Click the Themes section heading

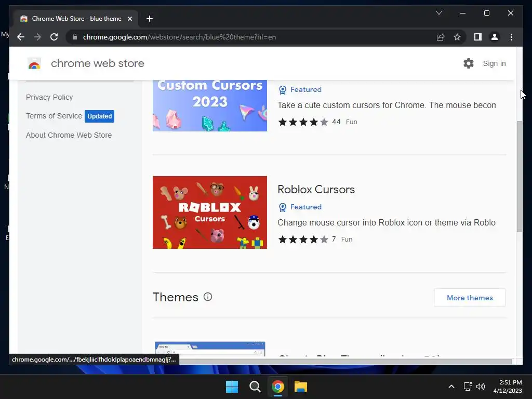176,297
